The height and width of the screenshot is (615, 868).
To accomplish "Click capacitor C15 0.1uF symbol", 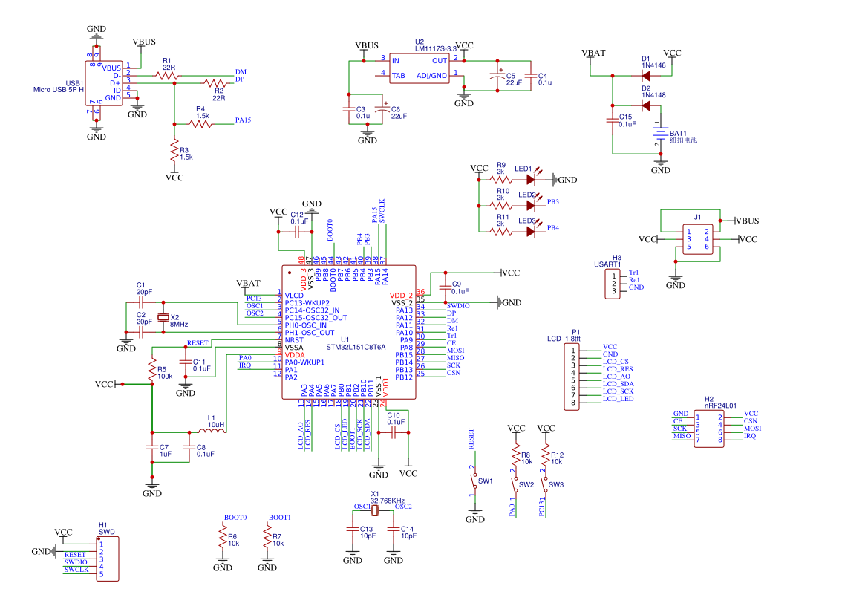I will pos(613,120).
